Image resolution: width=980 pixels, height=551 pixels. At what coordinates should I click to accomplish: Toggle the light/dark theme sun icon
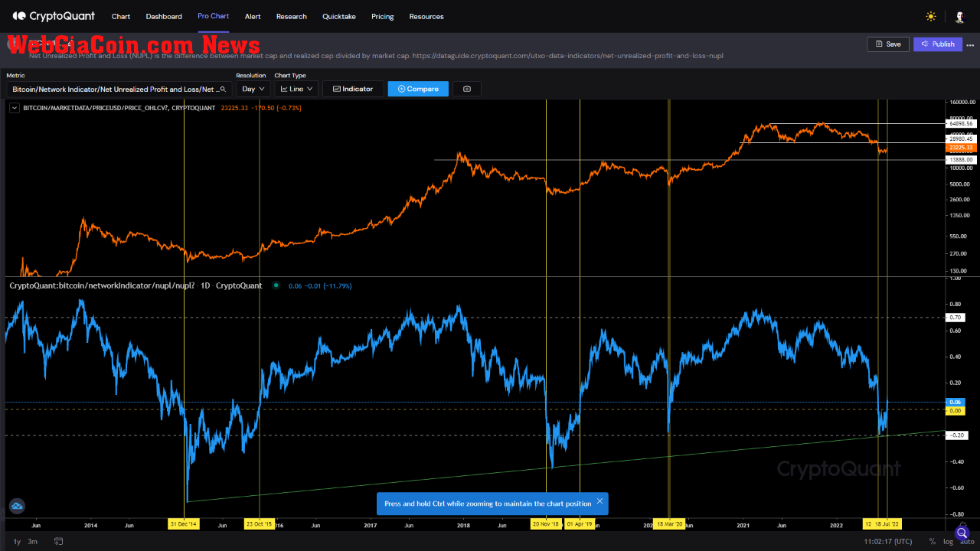(931, 16)
